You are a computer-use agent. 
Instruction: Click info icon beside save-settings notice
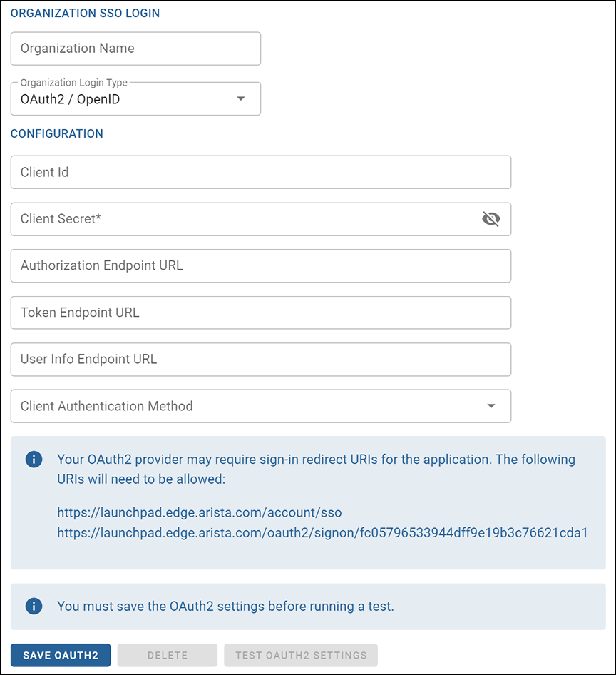tap(34, 606)
